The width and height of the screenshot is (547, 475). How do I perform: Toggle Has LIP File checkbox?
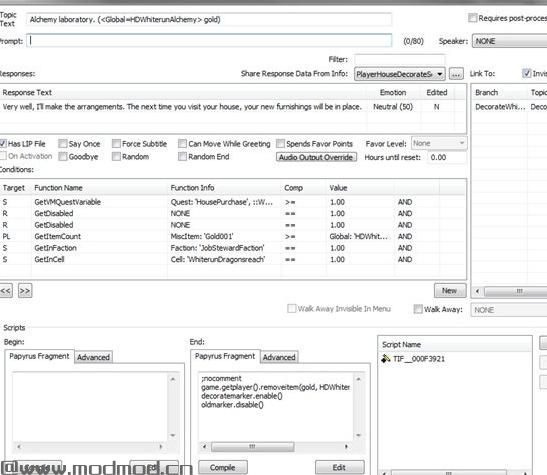point(3,144)
